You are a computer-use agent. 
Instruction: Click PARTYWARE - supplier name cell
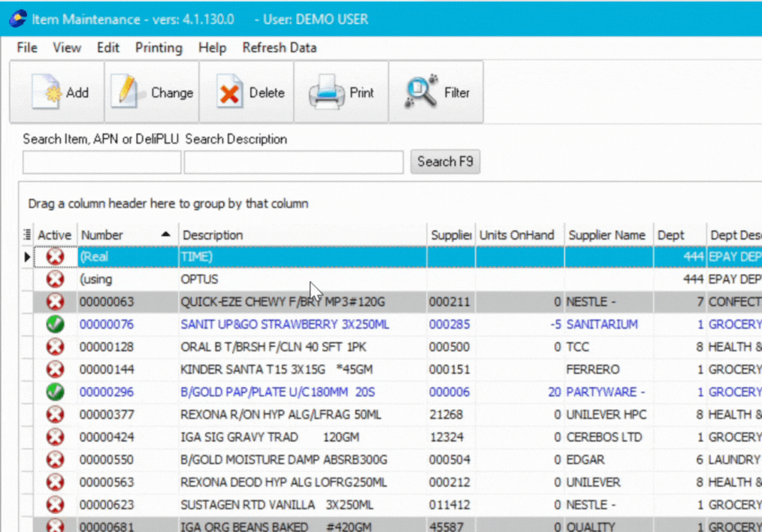pyautogui.click(x=609, y=392)
